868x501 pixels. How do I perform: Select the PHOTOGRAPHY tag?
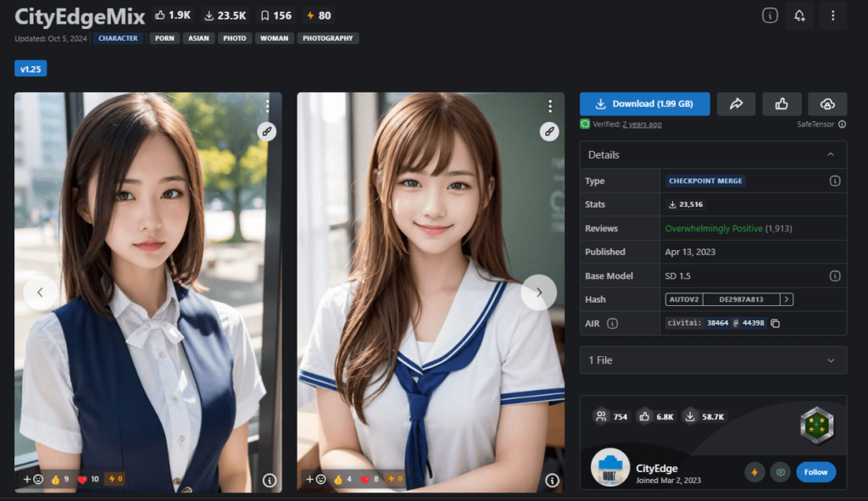coord(327,38)
